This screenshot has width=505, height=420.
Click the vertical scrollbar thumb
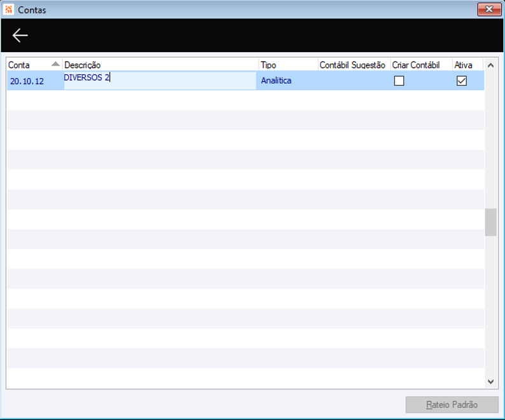point(490,222)
